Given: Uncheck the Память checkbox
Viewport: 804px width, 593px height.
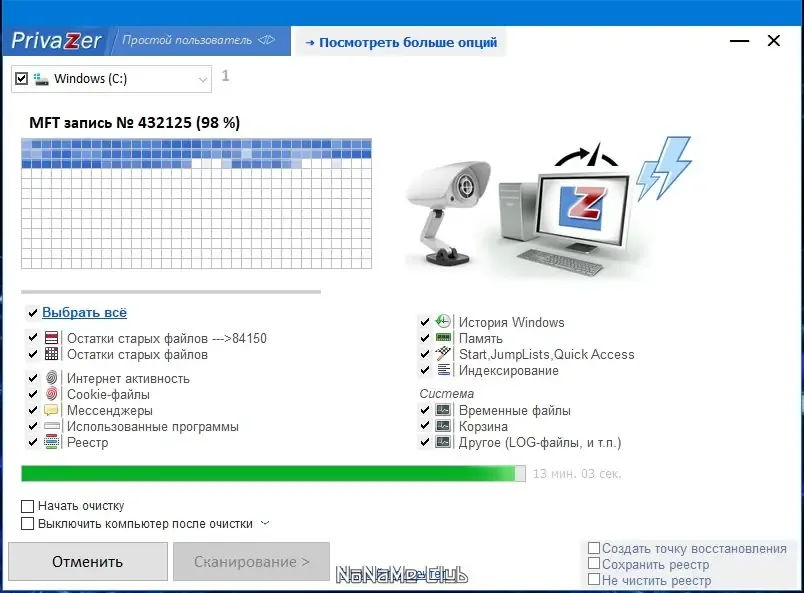Looking at the screenshot, I should tap(425, 338).
